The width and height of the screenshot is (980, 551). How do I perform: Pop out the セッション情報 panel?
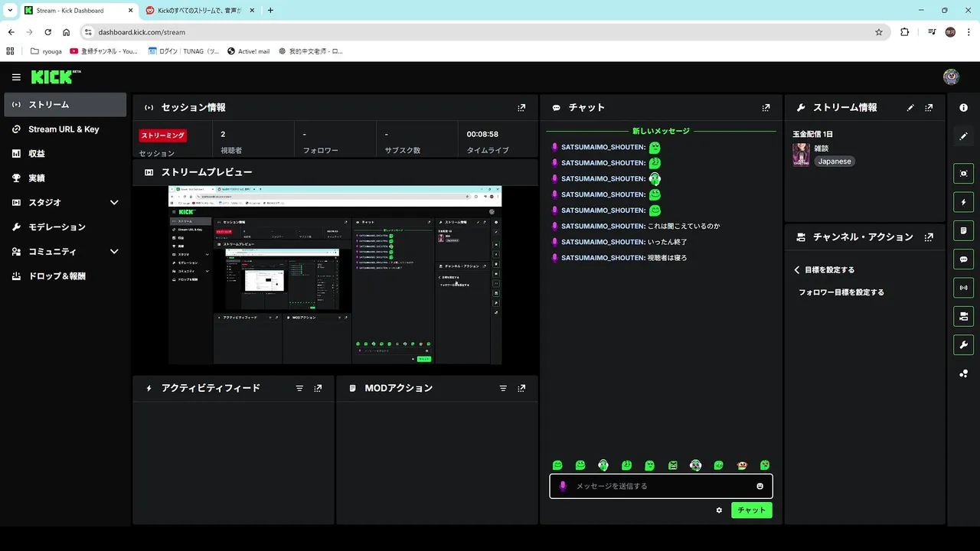521,108
